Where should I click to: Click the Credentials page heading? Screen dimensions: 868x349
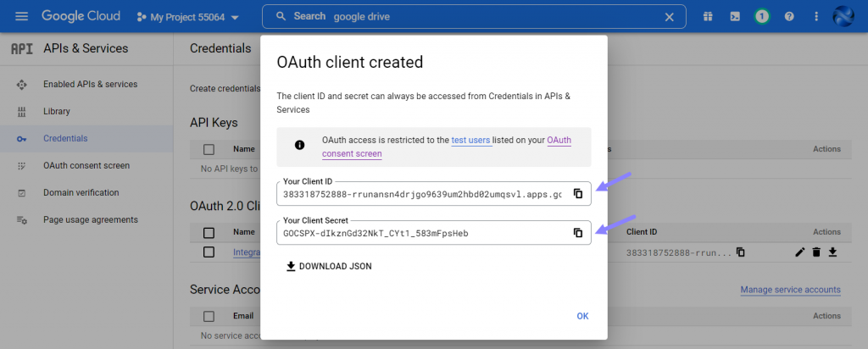coord(220,48)
